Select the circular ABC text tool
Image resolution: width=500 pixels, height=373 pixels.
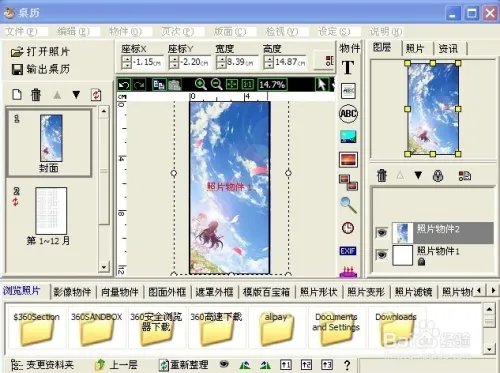click(x=348, y=114)
